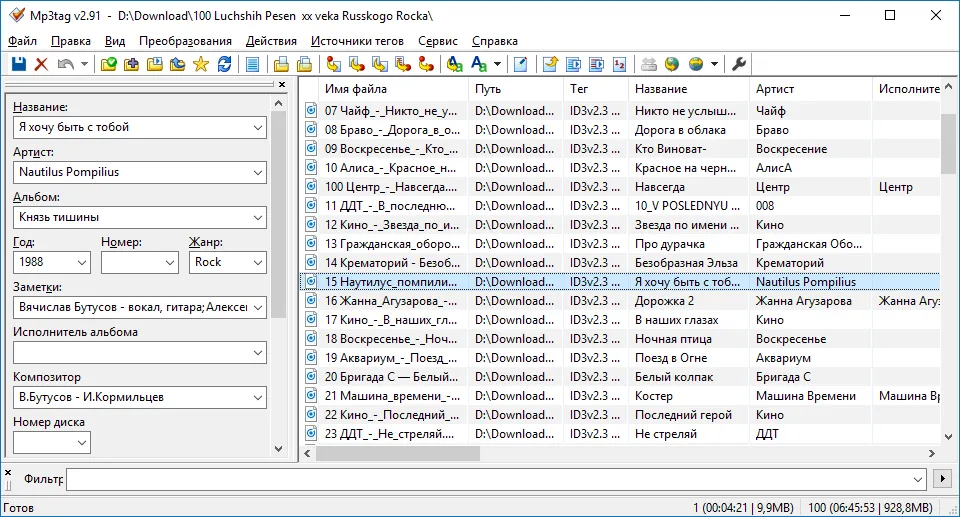Expand the Заметки field dropdown
Screen dimensions: 960x517
(258, 308)
